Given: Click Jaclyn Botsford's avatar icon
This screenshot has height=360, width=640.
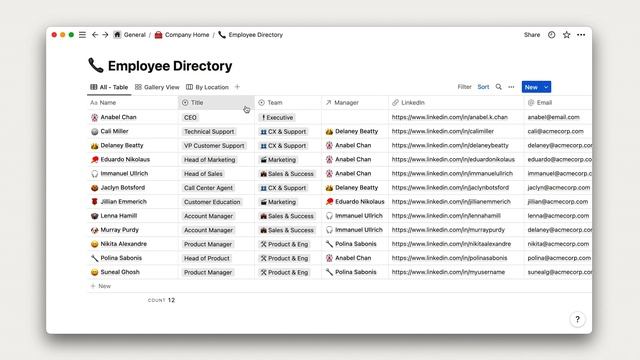Looking at the screenshot, I should pos(95,188).
